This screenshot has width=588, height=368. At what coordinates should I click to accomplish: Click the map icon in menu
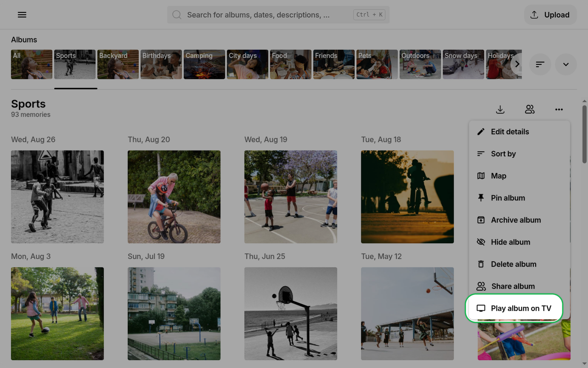click(481, 176)
